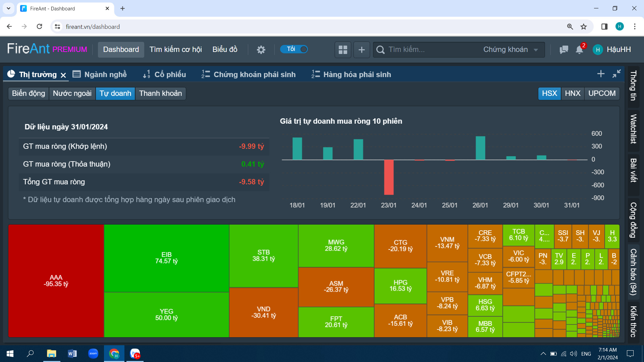Screen dimensions: 644x362
Task: Toggle the Tối dark mode switch
Action: click(294, 49)
